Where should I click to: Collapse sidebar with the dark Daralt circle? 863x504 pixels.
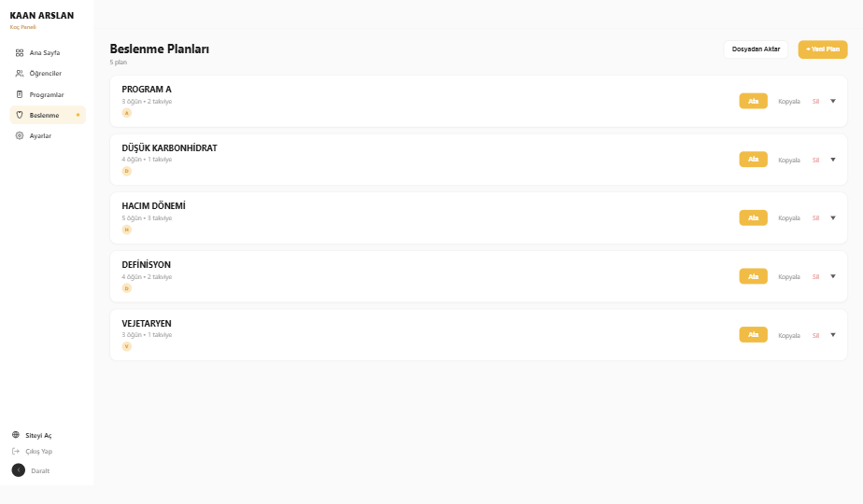tap(18, 470)
